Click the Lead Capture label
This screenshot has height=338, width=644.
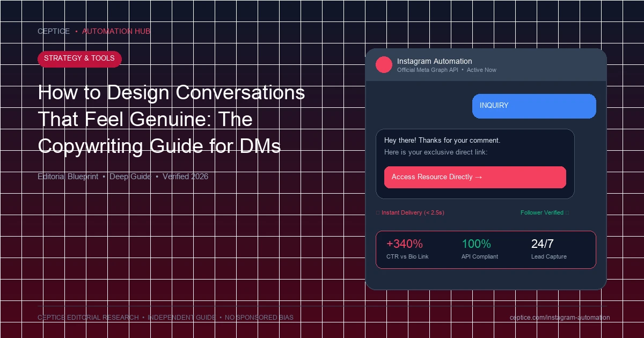[x=549, y=257]
